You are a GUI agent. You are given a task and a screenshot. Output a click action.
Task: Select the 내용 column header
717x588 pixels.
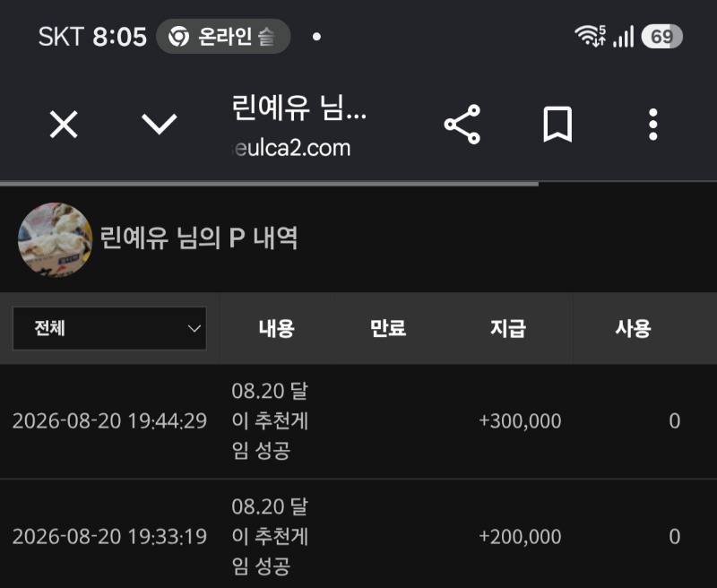(277, 328)
